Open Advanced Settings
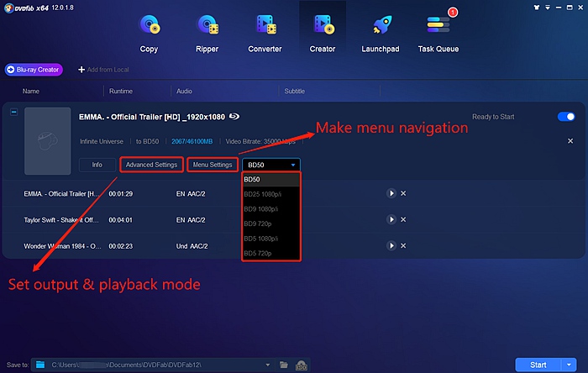588x373 pixels. click(151, 165)
